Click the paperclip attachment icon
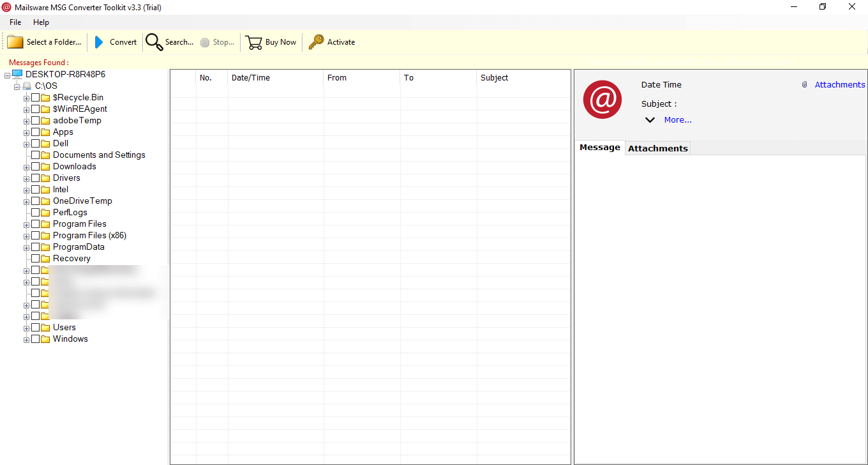The width and height of the screenshot is (868, 465). (805, 84)
